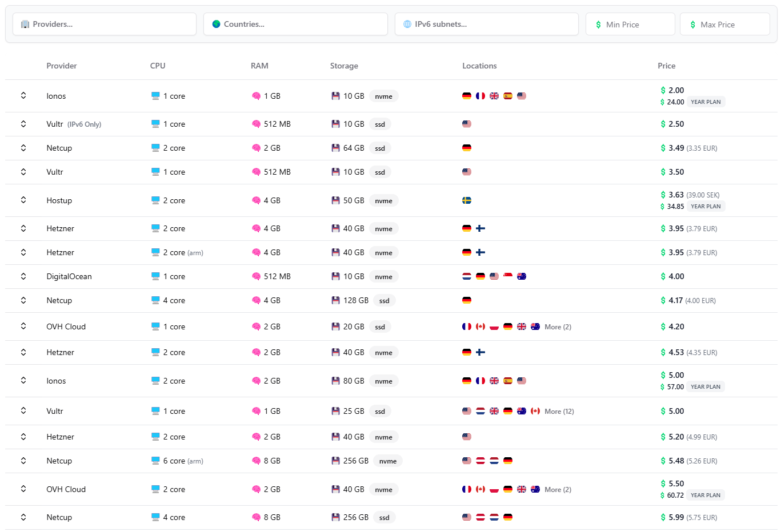The width and height of the screenshot is (781, 532).
Task: Expand the More (12) locations for Vultr
Action: pos(559,411)
